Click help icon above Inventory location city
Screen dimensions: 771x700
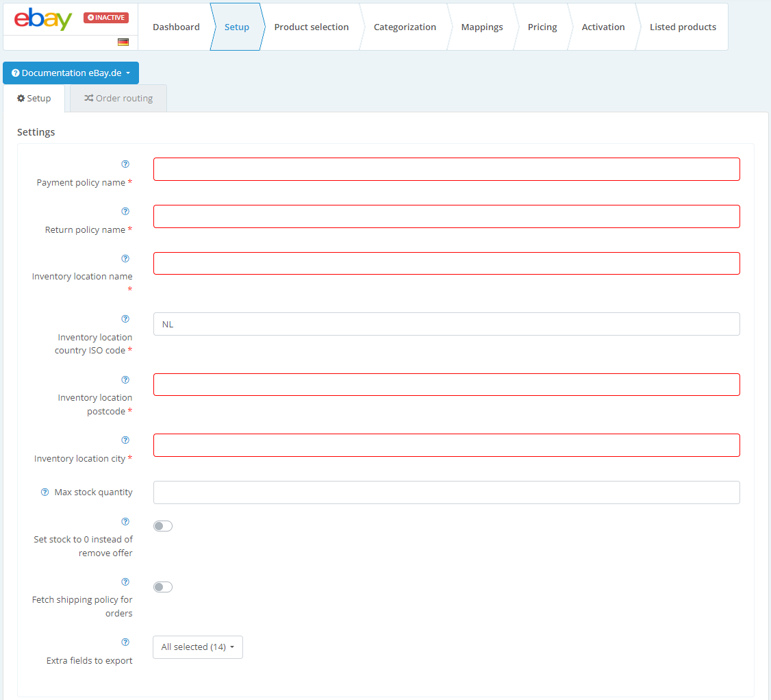pos(125,440)
